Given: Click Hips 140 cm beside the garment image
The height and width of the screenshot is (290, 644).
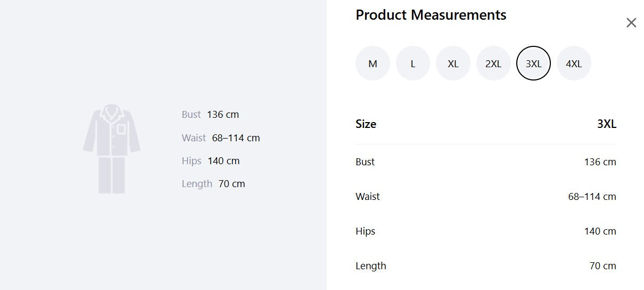Looking at the screenshot, I should pos(211,160).
